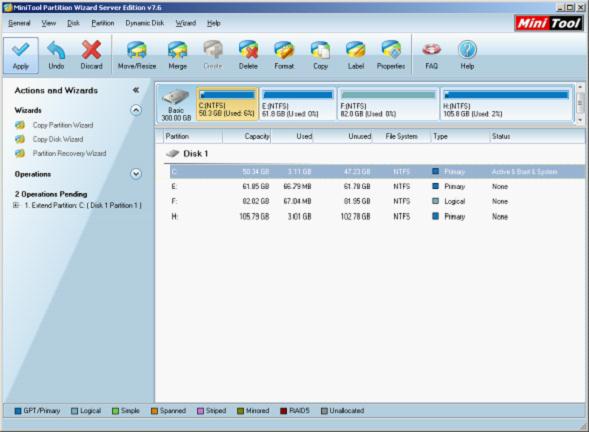The width and height of the screenshot is (589, 432).
Task: Launch Copy Partition Wizard link
Action: [63, 125]
